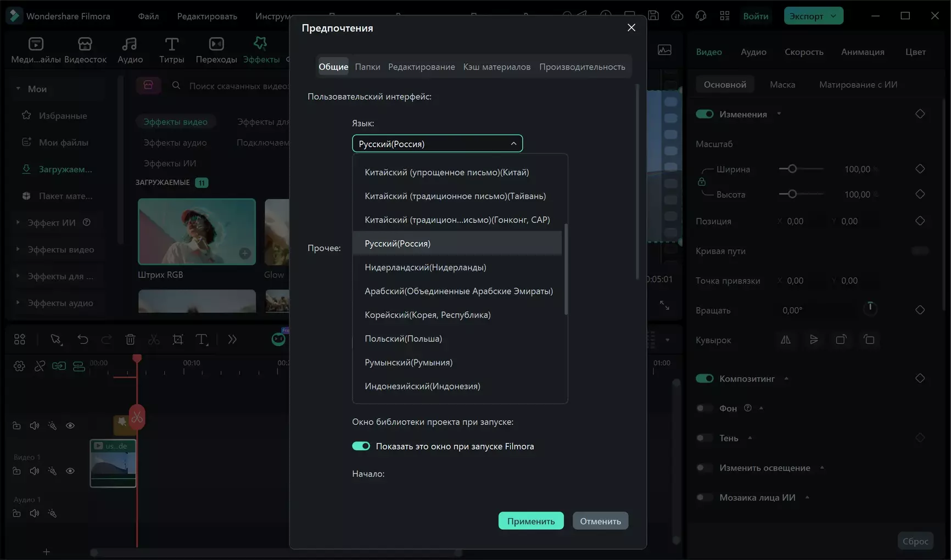Open the Titles (Титры) panel icon
The height and width of the screenshot is (560, 951).
171,49
